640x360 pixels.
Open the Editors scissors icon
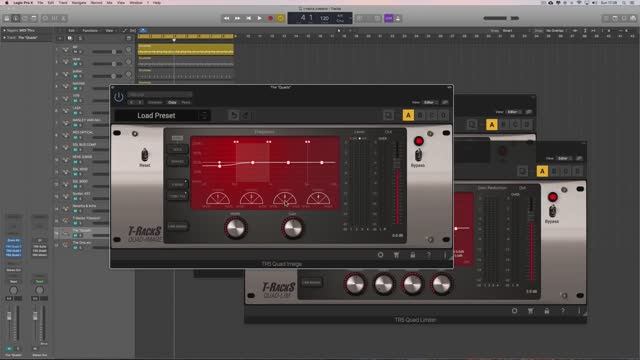63,18
